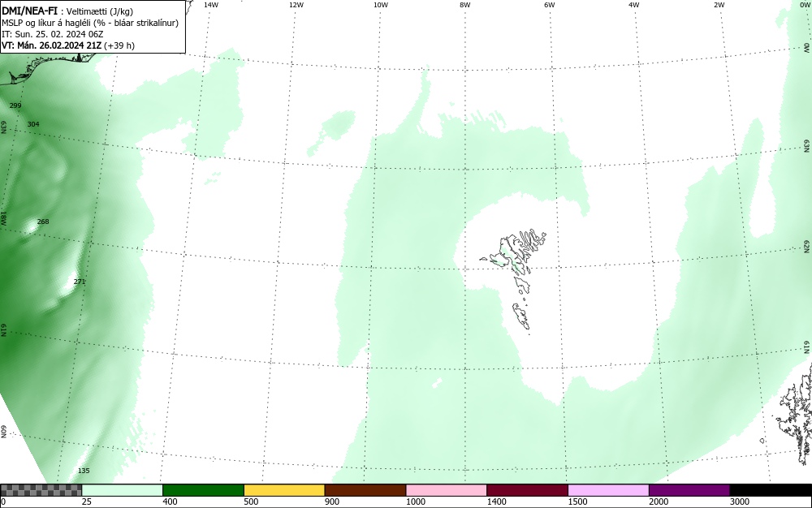Image resolution: width=812 pixels, height=508 pixels.
Task: Click the 14W longitude label
Action: 211,5
